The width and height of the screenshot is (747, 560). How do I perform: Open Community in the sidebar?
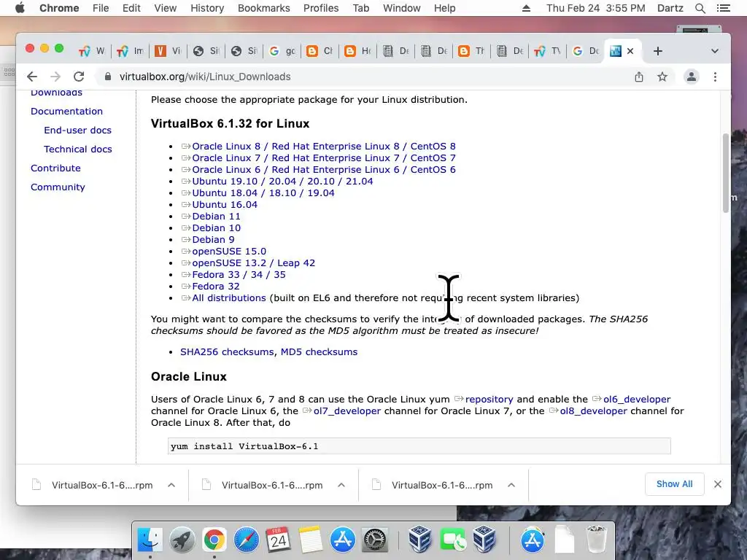58,187
